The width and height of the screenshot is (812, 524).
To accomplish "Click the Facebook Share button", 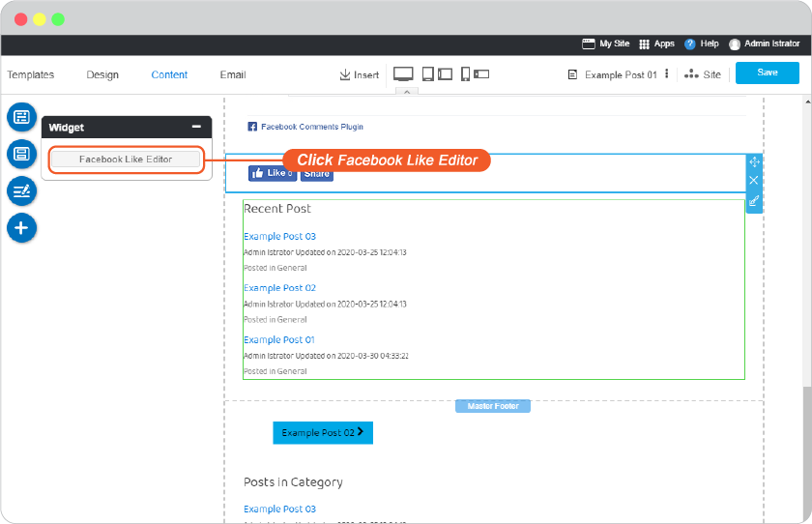I will [316, 174].
